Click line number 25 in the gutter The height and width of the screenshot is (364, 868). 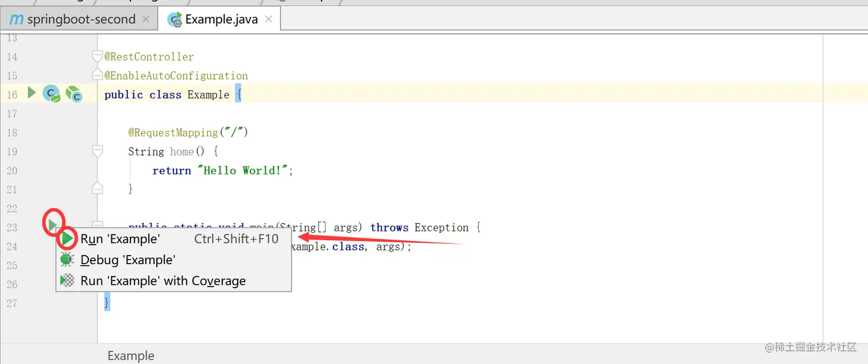[12, 265]
